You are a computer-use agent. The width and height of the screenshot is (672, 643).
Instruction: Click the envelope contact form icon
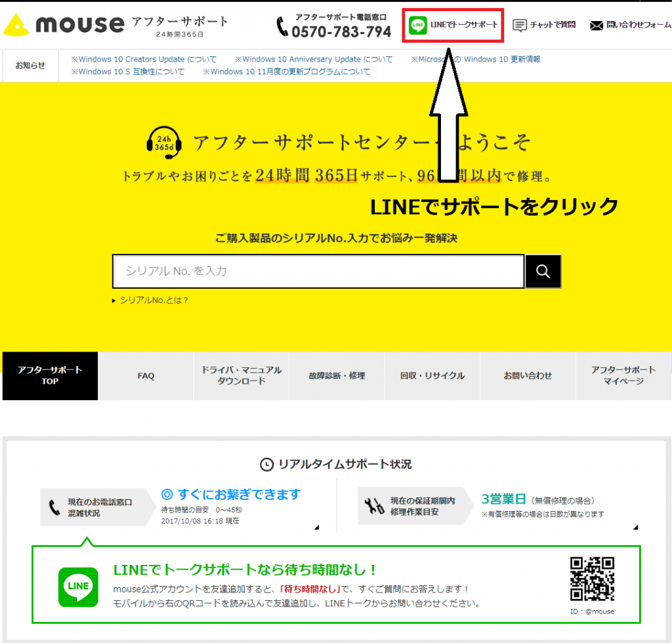(x=596, y=26)
